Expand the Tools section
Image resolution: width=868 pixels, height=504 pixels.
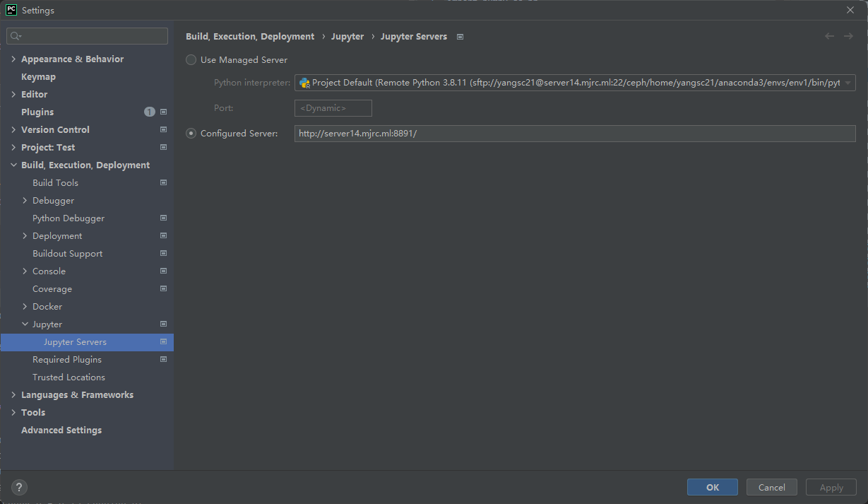point(13,412)
